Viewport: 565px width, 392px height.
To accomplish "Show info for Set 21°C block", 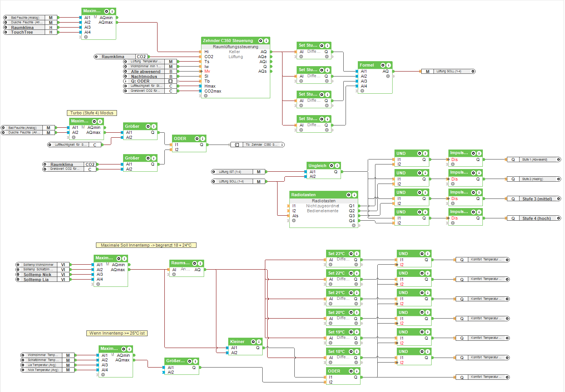I will [x=357, y=293].
